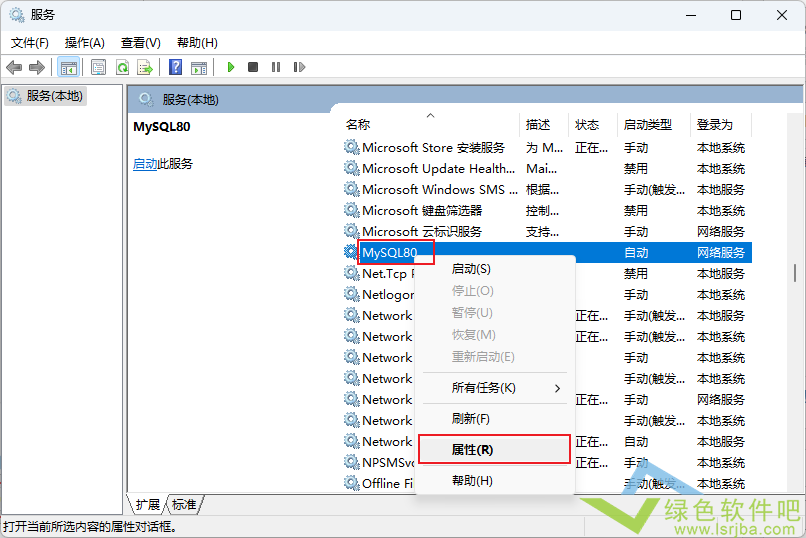Click the 启动 link to start service
The width and height of the screenshot is (806, 538).
pos(145,164)
